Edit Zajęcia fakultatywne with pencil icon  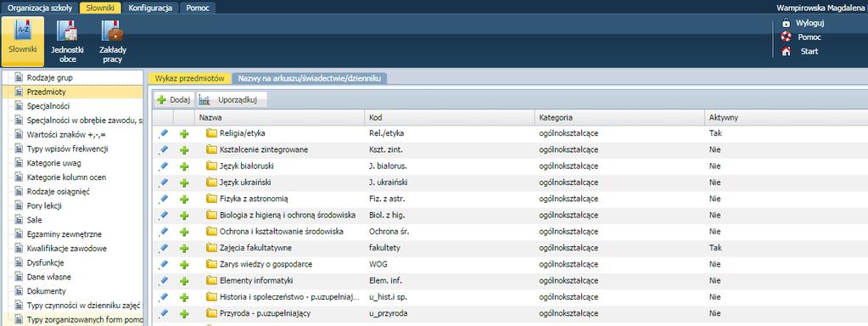click(x=163, y=248)
